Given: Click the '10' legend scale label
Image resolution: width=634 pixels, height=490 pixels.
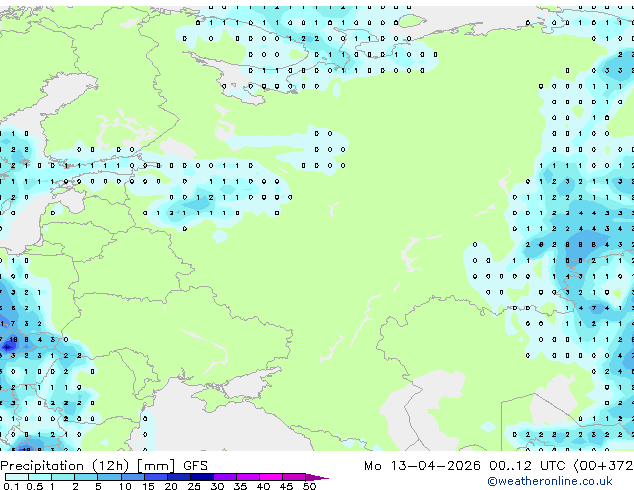Looking at the screenshot, I should [125, 486].
